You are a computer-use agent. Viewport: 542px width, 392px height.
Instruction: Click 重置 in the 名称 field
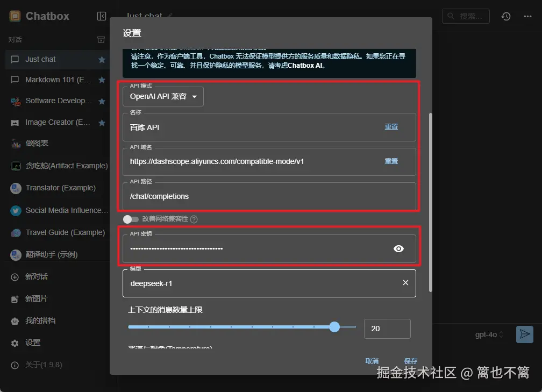click(391, 127)
